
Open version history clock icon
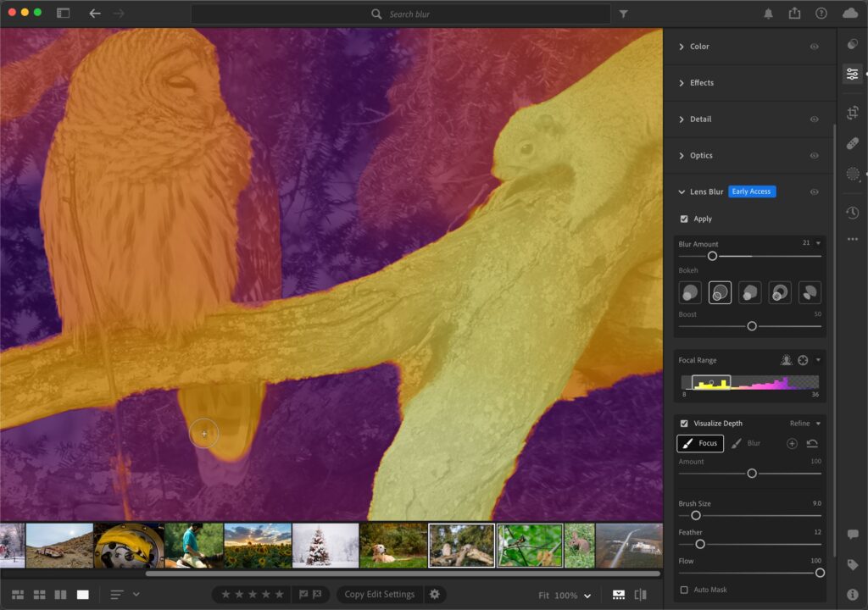(853, 213)
